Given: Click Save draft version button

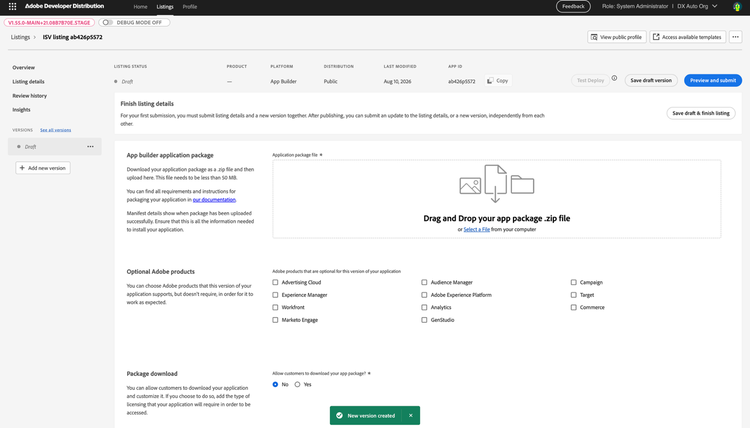Looking at the screenshot, I should [x=651, y=80].
